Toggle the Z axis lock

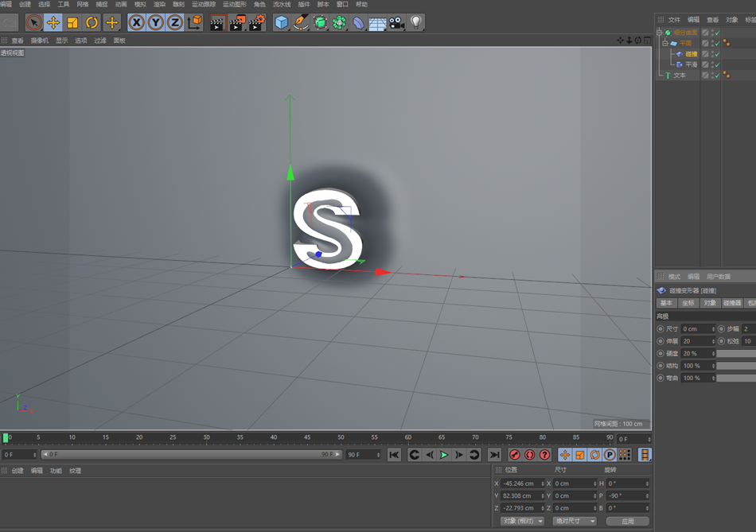(x=175, y=22)
